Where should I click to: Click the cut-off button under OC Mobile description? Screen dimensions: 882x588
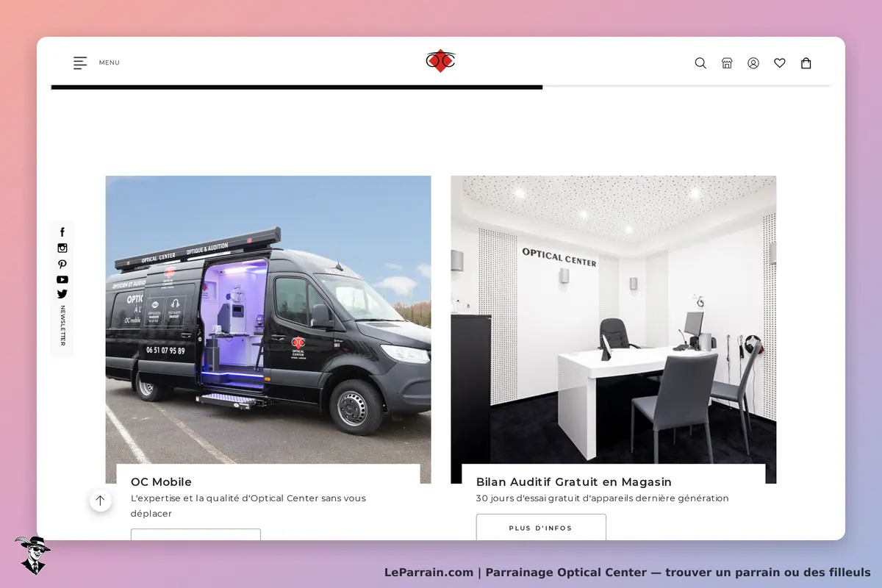[196, 534]
